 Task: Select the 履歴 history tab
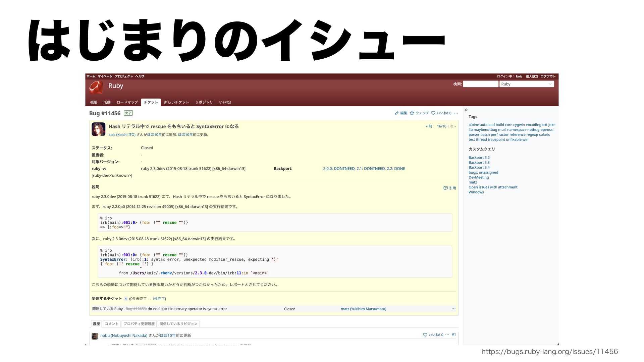[x=97, y=324]
